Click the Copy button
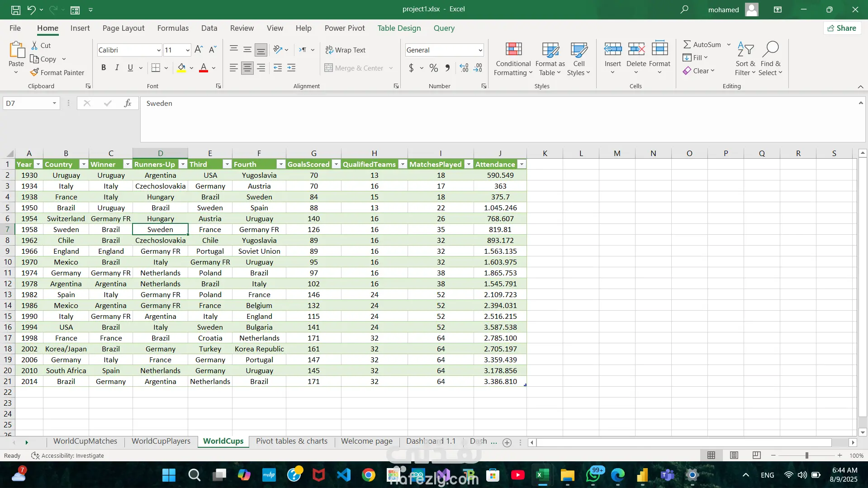The height and width of the screenshot is (488, 868). click(43, 59)
